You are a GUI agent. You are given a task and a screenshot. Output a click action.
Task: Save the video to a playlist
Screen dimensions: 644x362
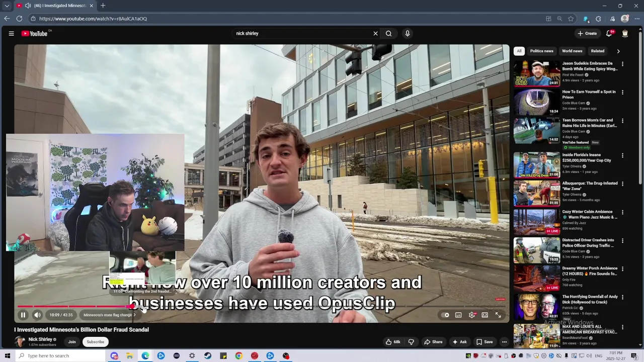[485, 342]
